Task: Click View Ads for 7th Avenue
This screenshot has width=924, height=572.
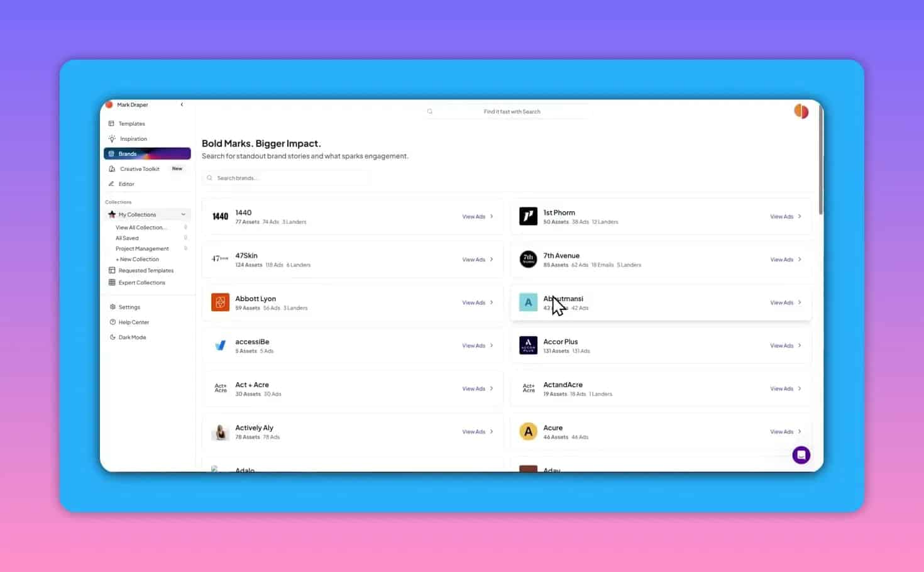Action: [x=786, y=260]
